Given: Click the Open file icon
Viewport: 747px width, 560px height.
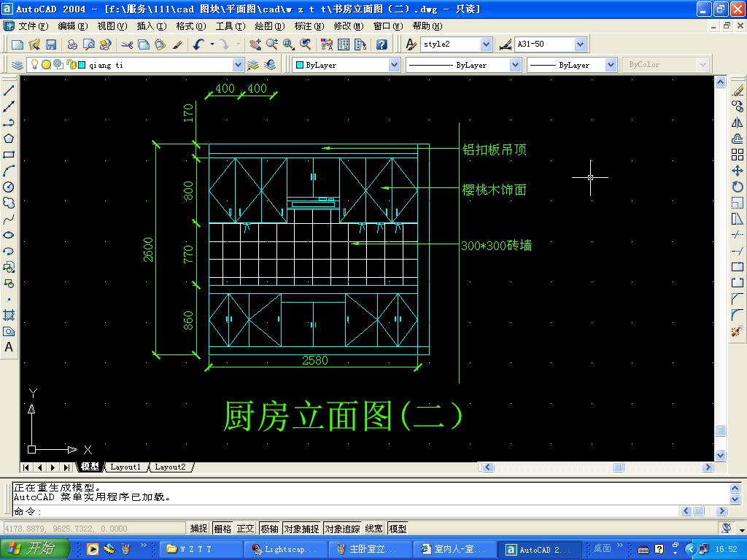Looking at the screenshot, I should 34,44.
